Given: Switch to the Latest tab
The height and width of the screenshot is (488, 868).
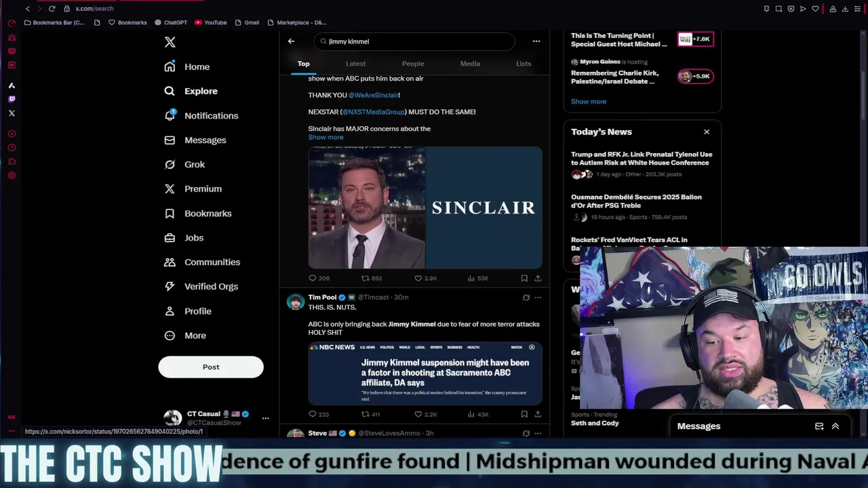Looking at the screenshot, I should (x=355, y=64).
